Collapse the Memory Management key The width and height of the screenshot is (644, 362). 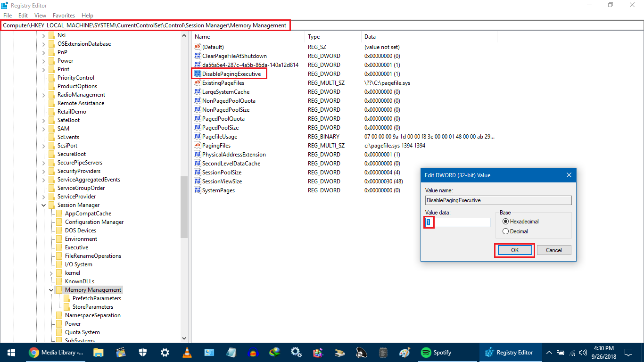click(x=51, y=290)
